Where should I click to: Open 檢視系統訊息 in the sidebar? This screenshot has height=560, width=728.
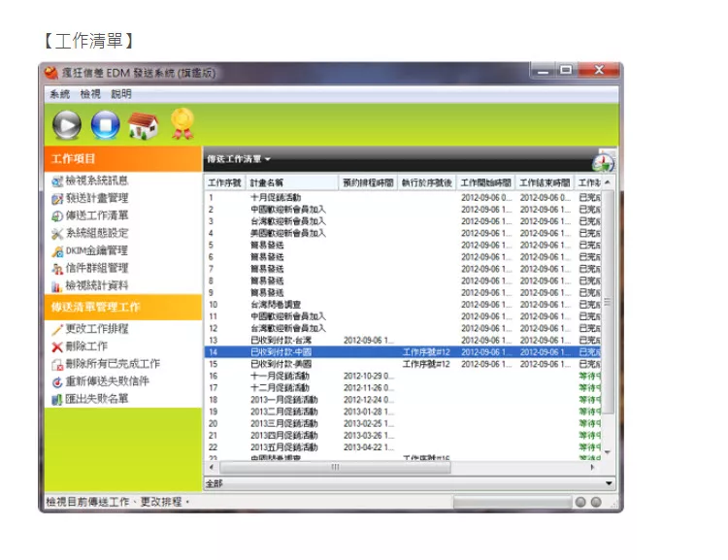point(95,181)
